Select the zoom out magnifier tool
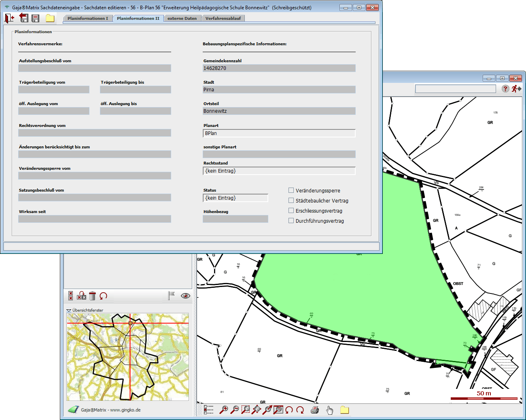This screenshot has height=420, width=526. pyautogui.click(x=234, y=410)
